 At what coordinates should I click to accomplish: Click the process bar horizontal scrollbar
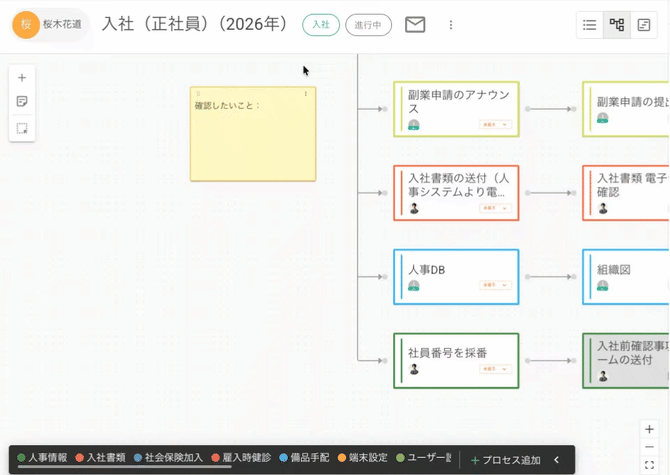pos(124,466)
